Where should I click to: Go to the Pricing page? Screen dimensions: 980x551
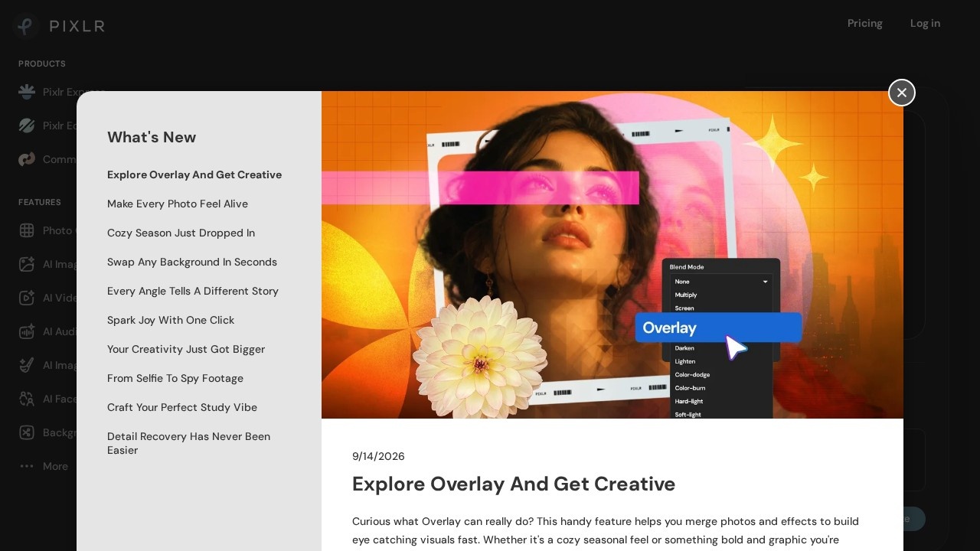(x=865, y=24)
